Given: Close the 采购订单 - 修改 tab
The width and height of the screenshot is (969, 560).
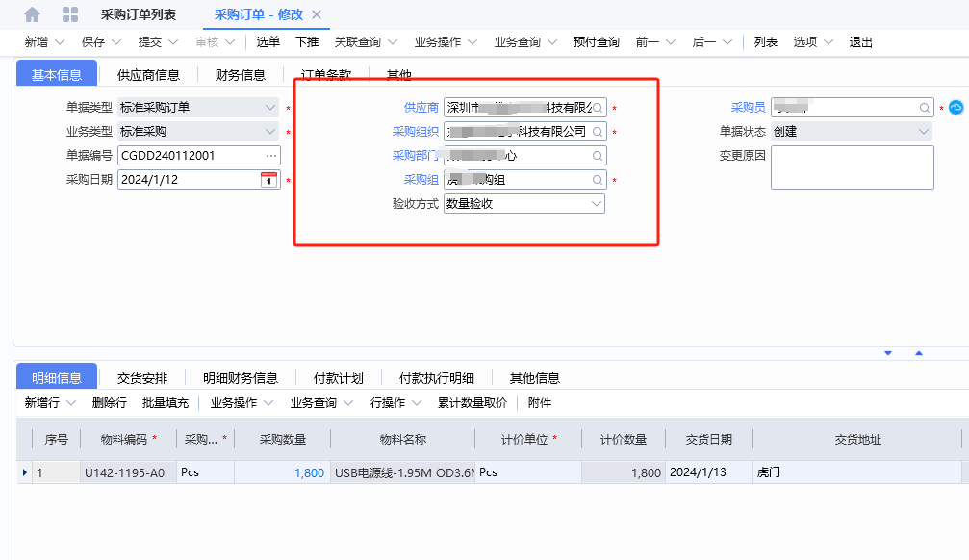Looking at the screenshot, I should pos(317,14).
